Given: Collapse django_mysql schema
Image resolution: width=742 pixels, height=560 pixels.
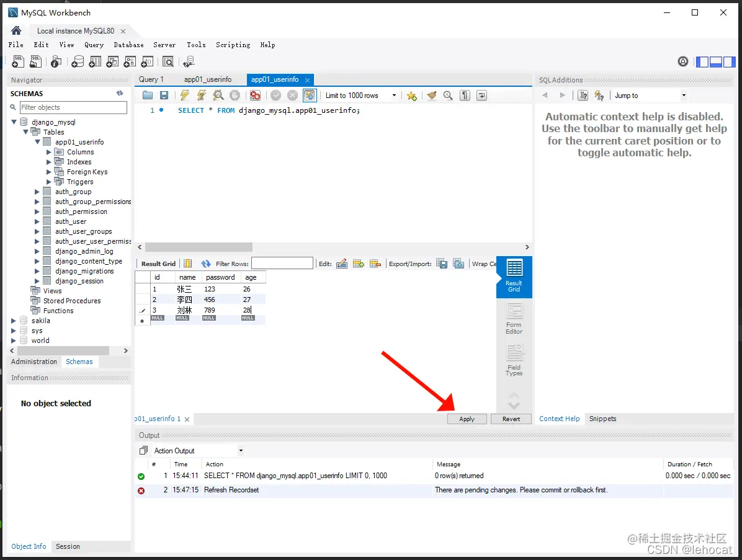Looking at the screenshot, I should [x=14, y=122].
